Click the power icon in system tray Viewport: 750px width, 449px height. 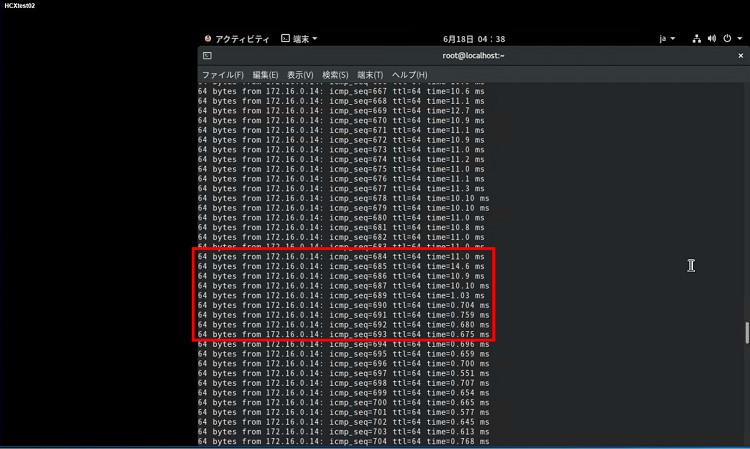pyautogui.click(x=726, y=39)
